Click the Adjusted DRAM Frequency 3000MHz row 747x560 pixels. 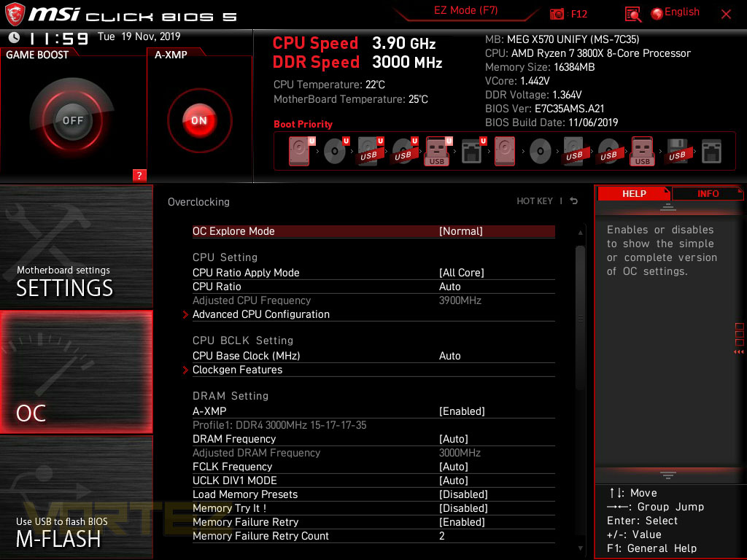[373, 453]
